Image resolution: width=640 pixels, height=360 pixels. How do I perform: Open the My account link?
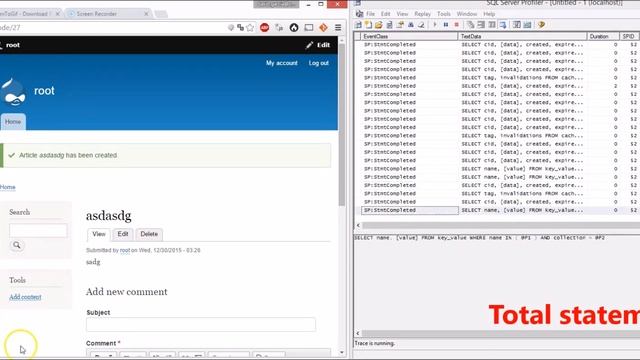pyautogui.click(x=282, y=63)
